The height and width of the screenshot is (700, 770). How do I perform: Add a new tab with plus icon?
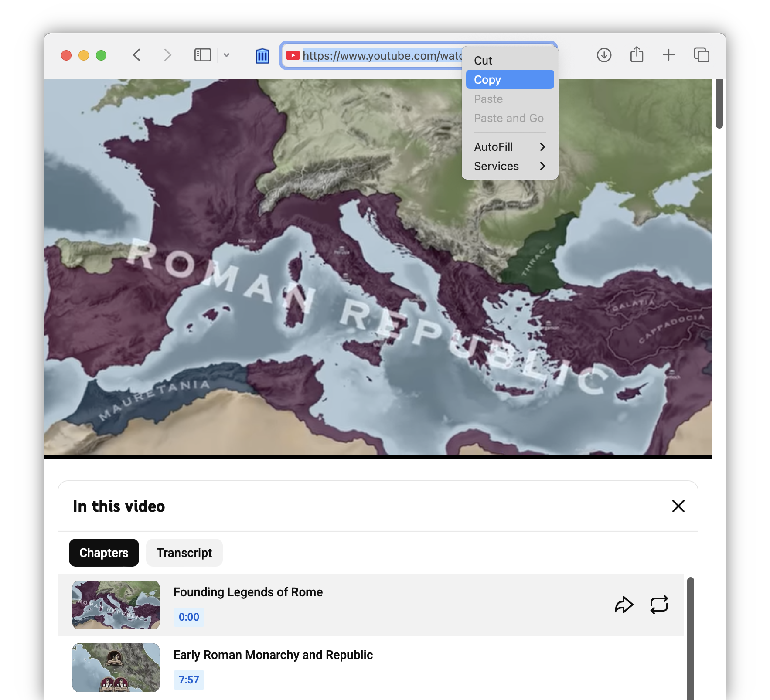(668, 55)
